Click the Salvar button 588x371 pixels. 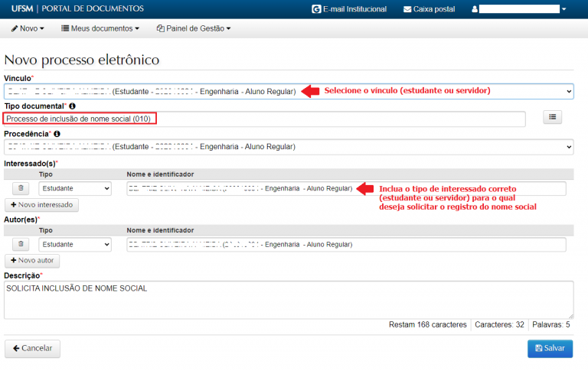pos(550,348)
